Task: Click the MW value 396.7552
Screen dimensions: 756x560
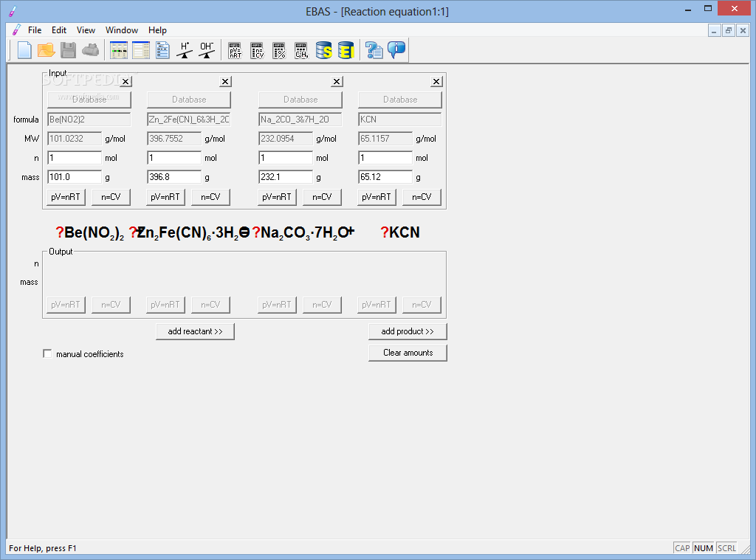Action: 174,138
